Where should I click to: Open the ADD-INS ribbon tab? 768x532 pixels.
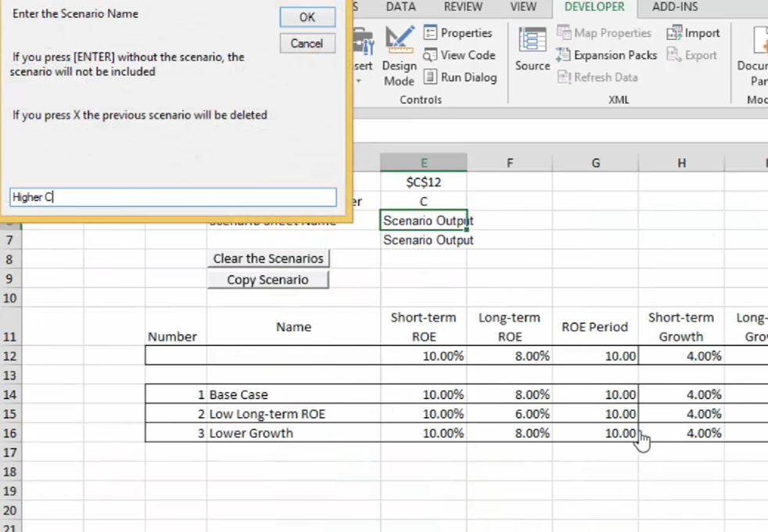click(x=675, y=7)
